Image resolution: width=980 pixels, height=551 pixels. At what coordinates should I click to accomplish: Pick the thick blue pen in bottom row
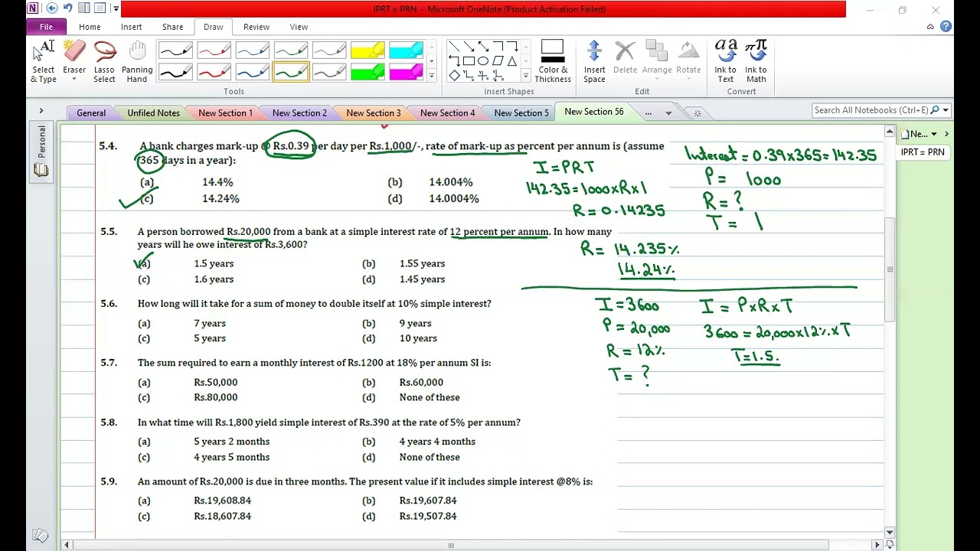pyautogui.click(x=252, y=72)
